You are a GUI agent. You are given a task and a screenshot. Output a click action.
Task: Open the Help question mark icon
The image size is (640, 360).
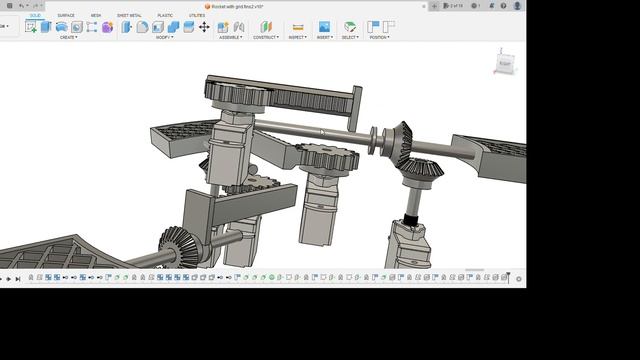(x=503, y=6)
